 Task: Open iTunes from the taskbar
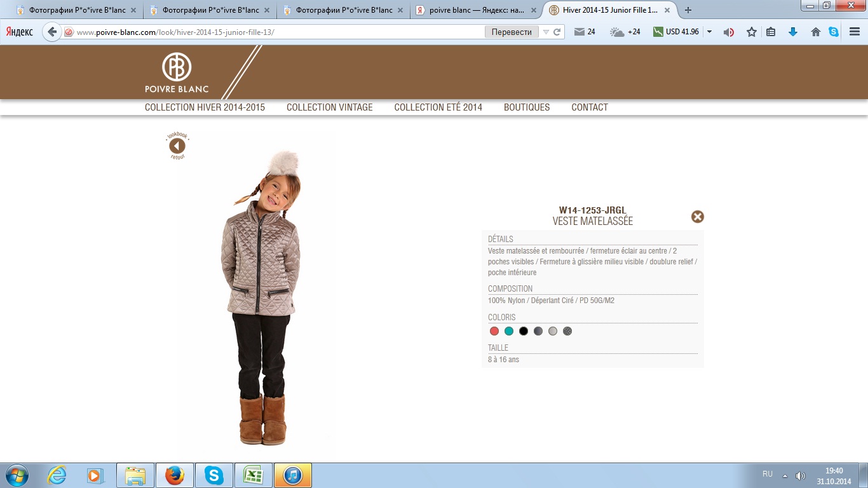pos(293,475)
